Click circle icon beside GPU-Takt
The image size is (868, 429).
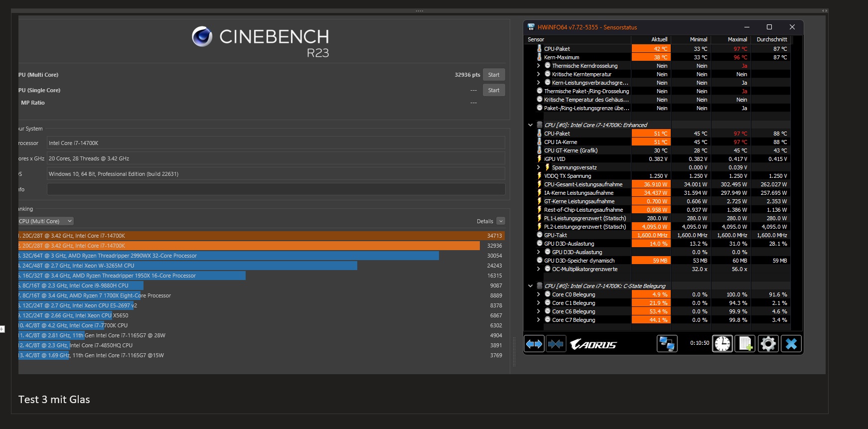(x=539, y=235)
